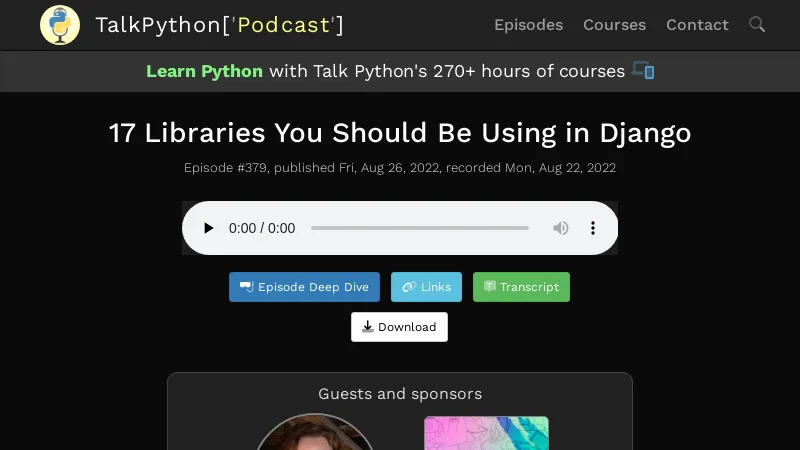View the episode Transcript

521,287
